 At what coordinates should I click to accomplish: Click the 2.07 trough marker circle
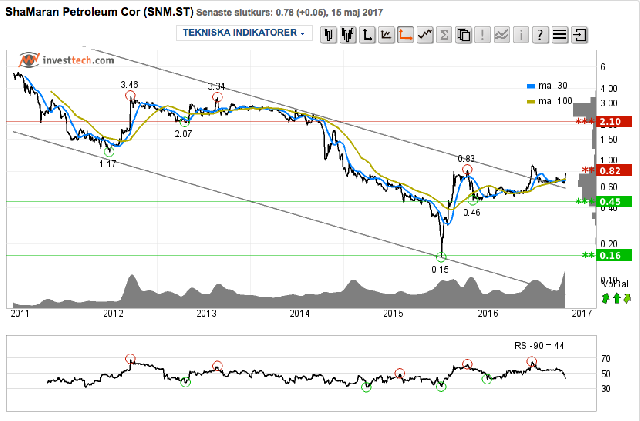click(x=185, y=121)
